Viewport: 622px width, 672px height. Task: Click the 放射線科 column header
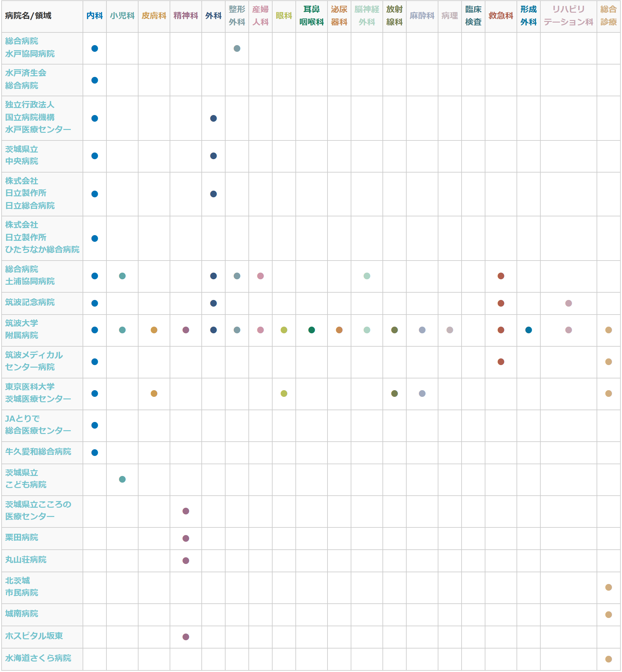(x=395, y=16)
